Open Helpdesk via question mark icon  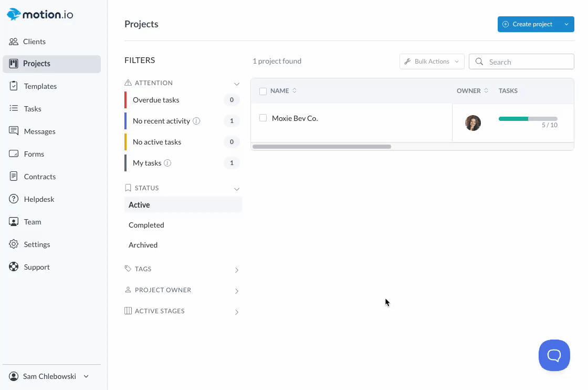coord(14,199)
